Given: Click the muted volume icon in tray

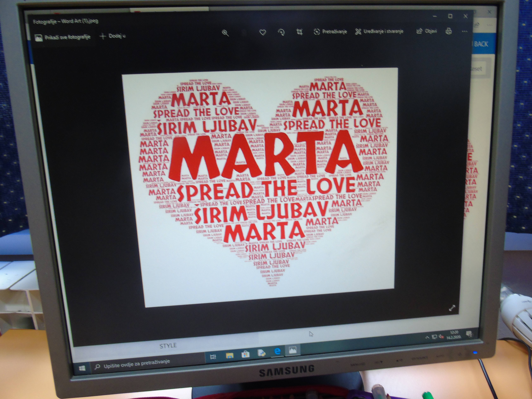Looking at the screenshot, I should pos(441,336).
